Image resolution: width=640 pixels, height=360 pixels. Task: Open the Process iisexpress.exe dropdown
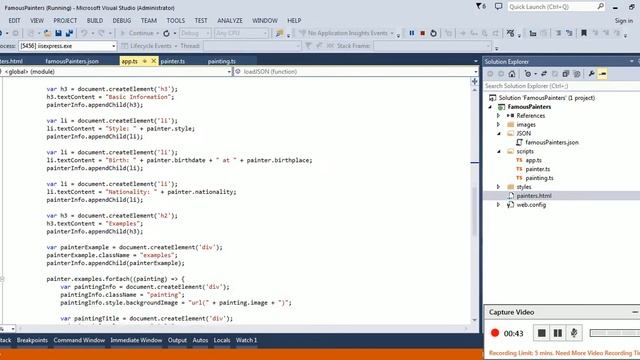pyautogui.click(x=113, y=46)
